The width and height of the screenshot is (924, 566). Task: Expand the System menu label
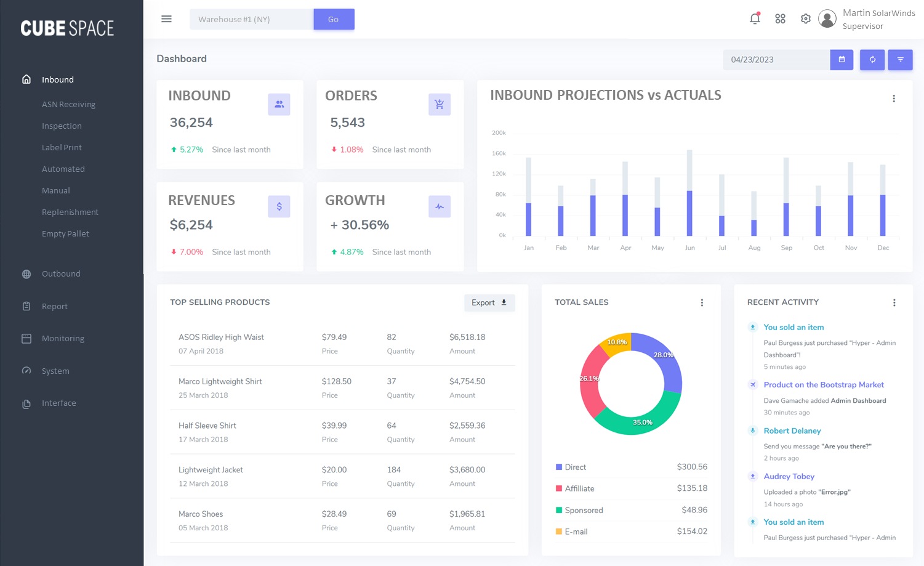pyautogui.click(x=55, y=371)
